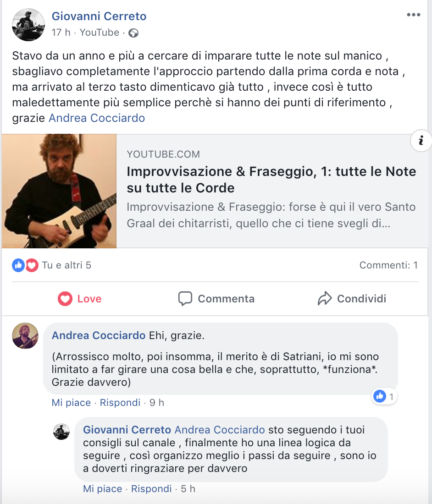Open the tagged Andrea Cocciardo link in post text

97,118
